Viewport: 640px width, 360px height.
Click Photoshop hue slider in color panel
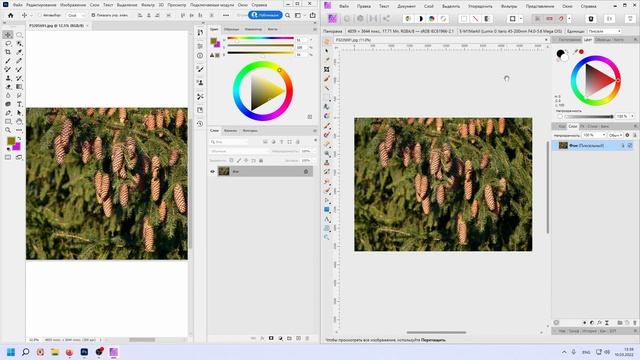(x=260, y=38)
